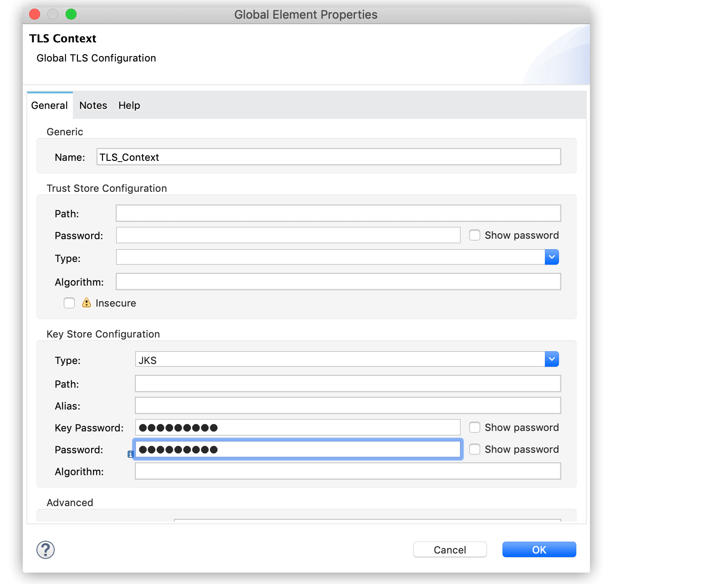Focus the Key Password input field
This screenshot has width=728, height=584.
tap(297, 428)
